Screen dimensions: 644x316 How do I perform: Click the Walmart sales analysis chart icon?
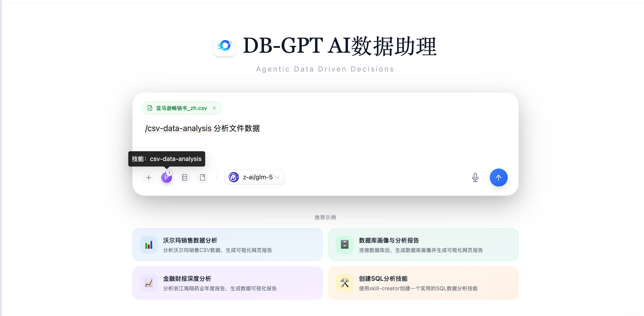149,245
